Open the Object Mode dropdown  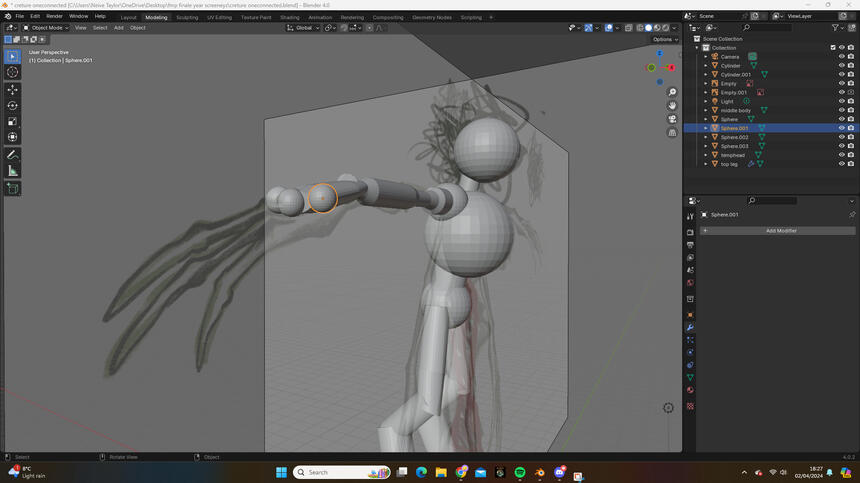point(46,28)
